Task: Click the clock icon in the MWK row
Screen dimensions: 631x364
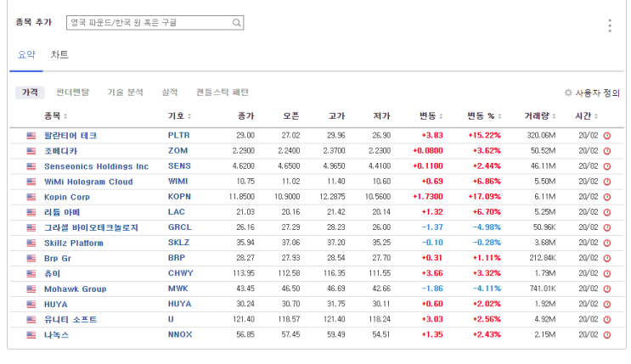Action: (607, 288)
